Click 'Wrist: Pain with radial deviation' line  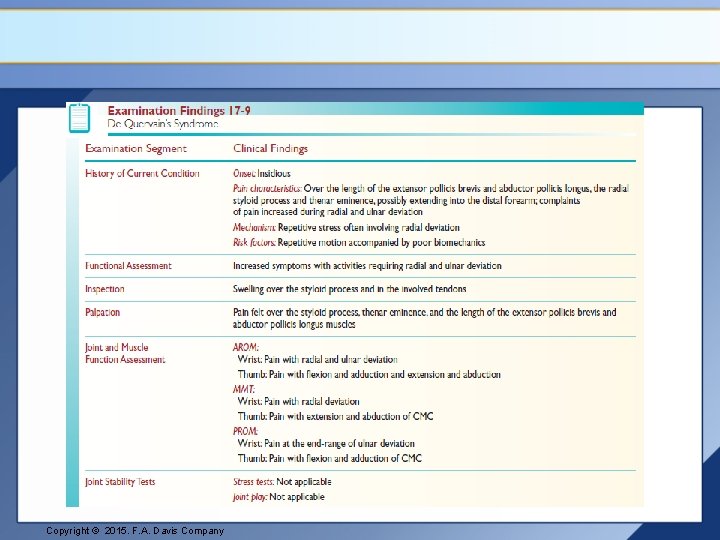[298, 402]
